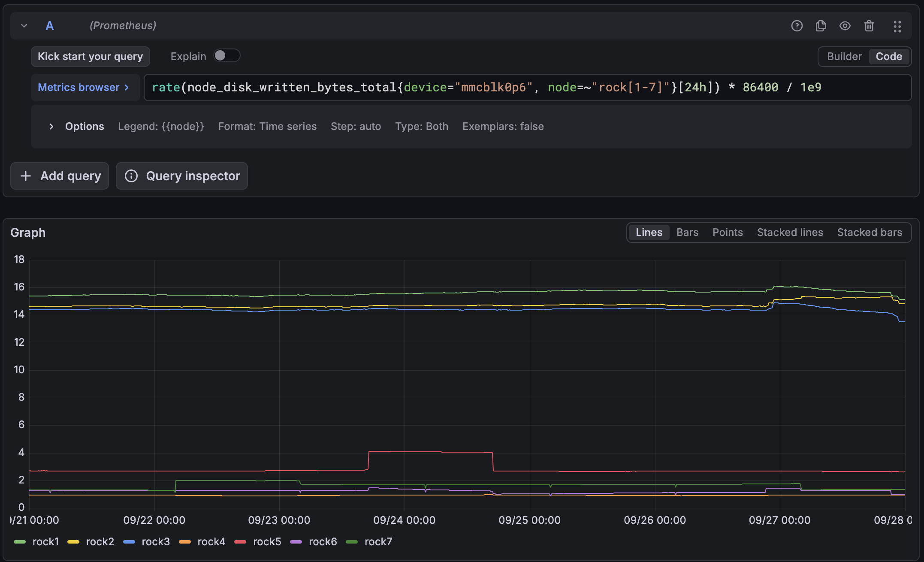The image size is (924, 562).
Task: Duplicate query A with copy icon
Action: point(821,26)
